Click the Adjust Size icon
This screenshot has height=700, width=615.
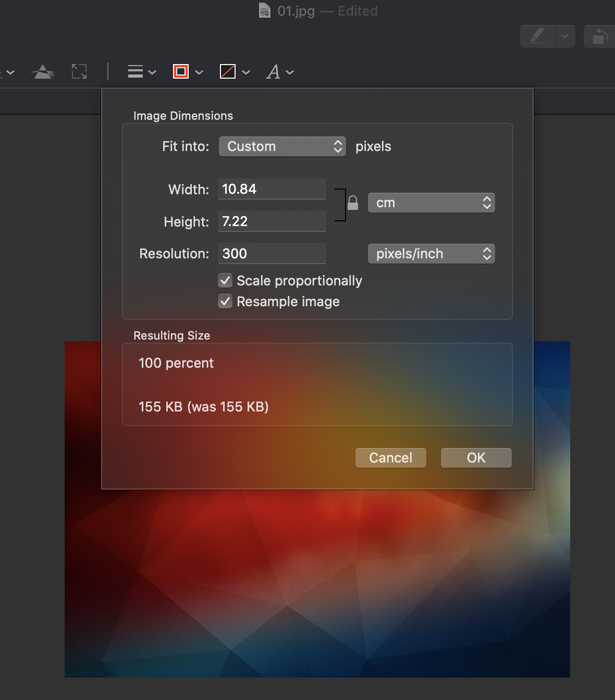(79, 71)
